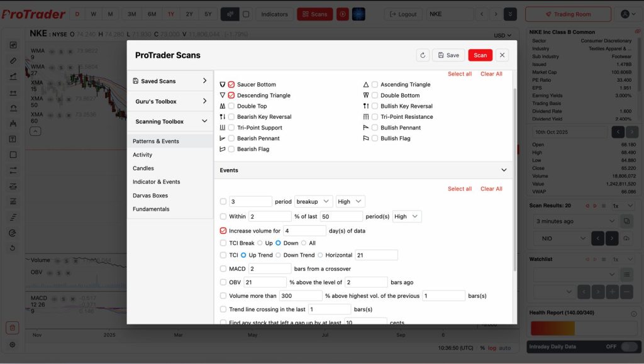Open the Patterns & Events category
Image resolution: width=644 pixels, height=364 pixels.
[x=170, y=141]
